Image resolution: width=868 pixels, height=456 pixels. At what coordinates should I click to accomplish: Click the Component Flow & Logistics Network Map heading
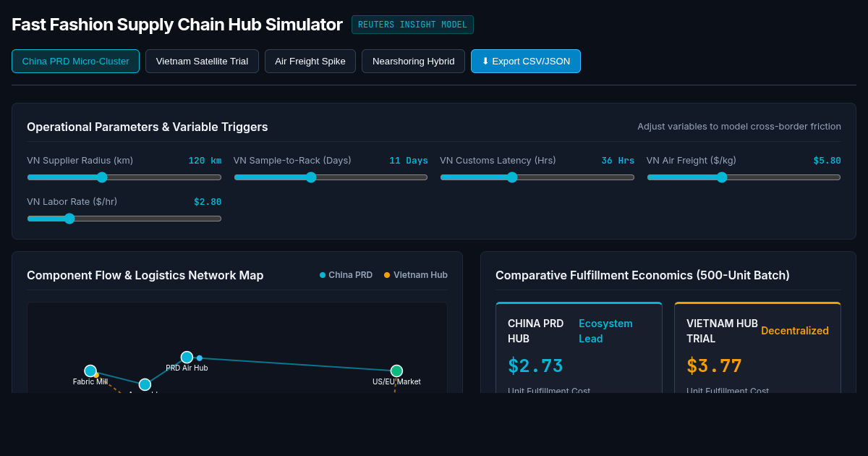tap(145, 275)
